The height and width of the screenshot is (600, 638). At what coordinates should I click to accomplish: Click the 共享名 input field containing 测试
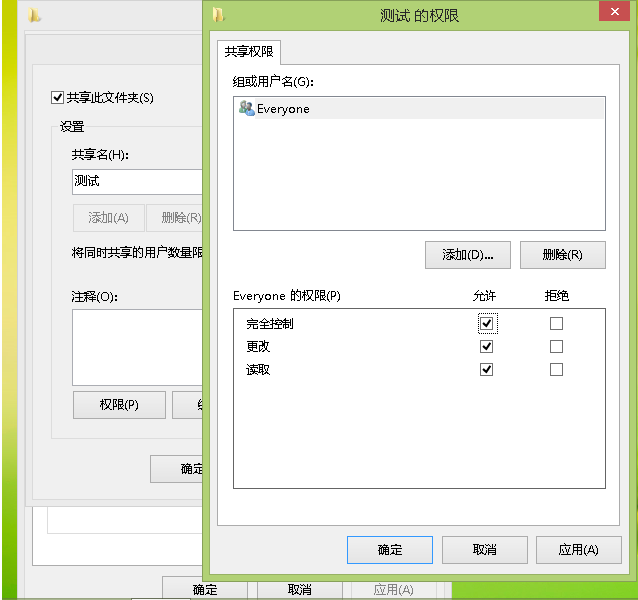[136, 182]
